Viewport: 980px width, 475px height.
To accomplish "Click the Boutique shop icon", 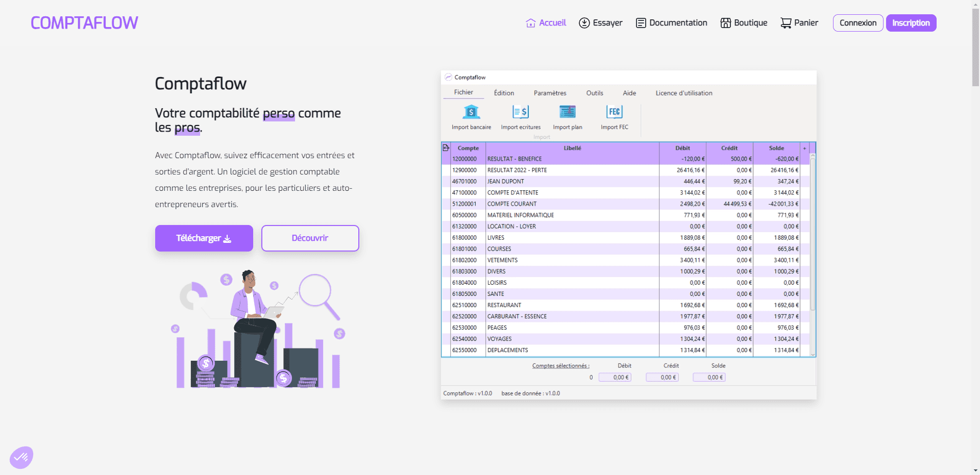I will (x=726, y=23).
